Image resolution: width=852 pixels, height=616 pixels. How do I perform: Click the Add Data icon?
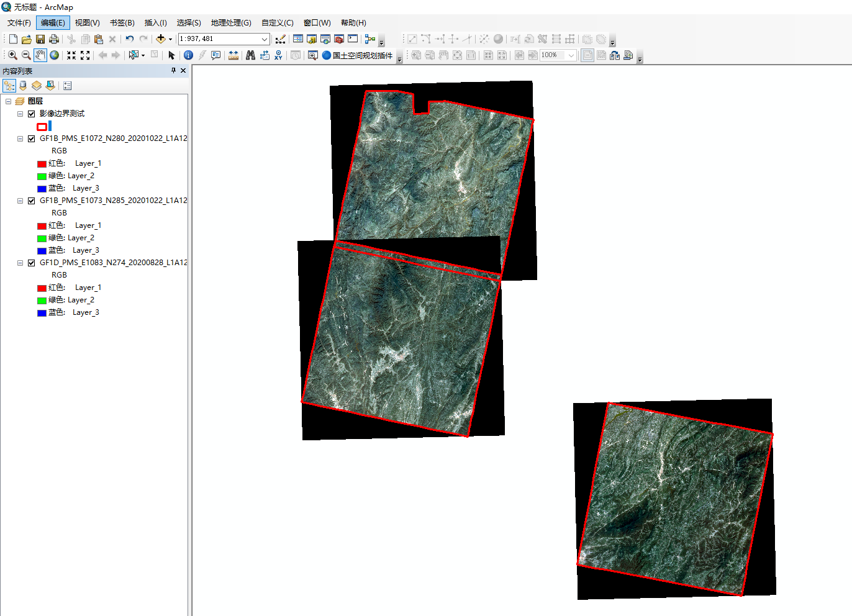pos(161,39)
